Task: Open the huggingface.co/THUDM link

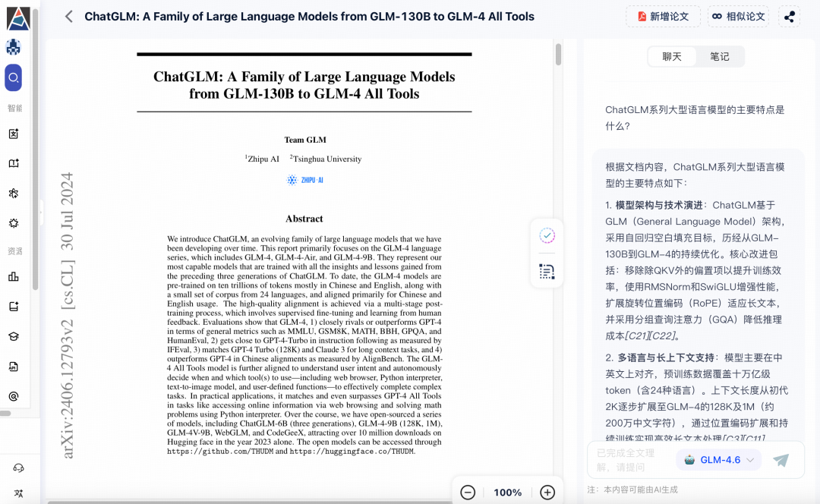Action: pos(352,451)
